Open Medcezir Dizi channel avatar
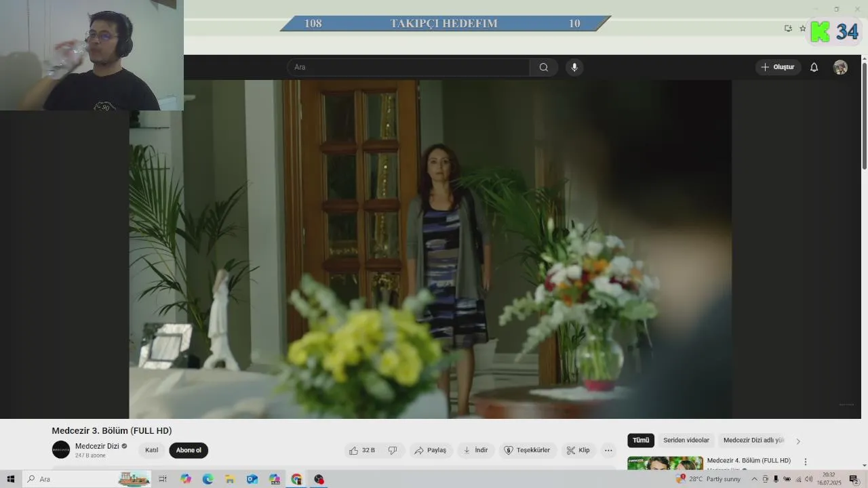 [x=61, y=449]
